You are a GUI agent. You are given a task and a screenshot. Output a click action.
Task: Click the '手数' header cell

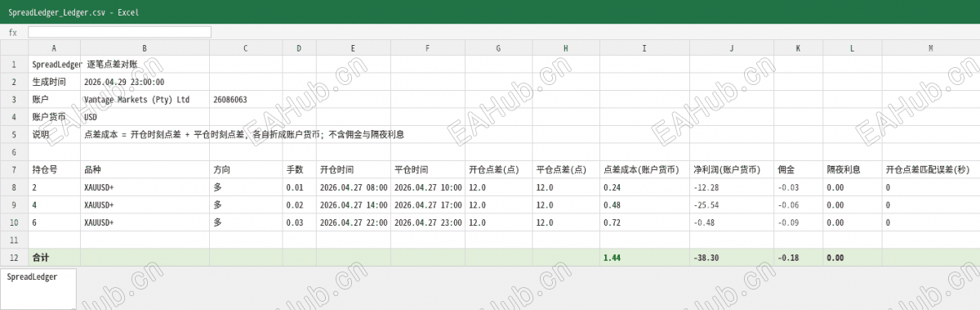point(299,170)
